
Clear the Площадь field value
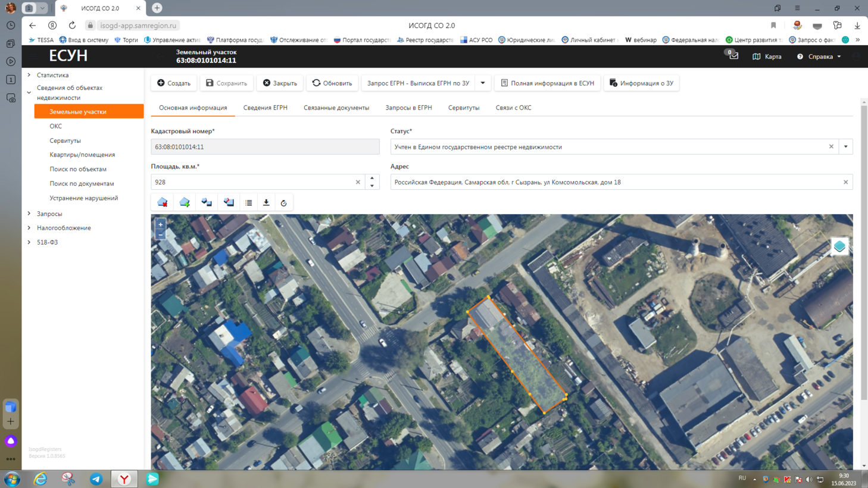[358, 182]
